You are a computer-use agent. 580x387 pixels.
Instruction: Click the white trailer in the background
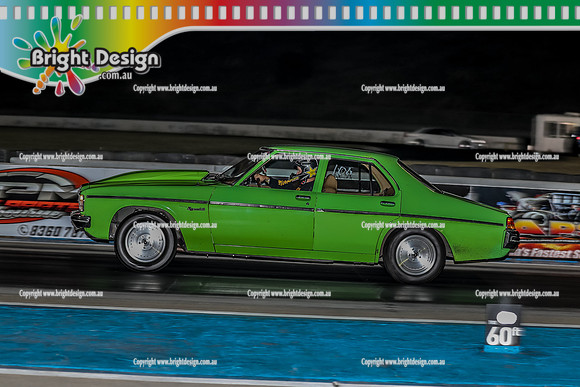(x=555, y=133)
